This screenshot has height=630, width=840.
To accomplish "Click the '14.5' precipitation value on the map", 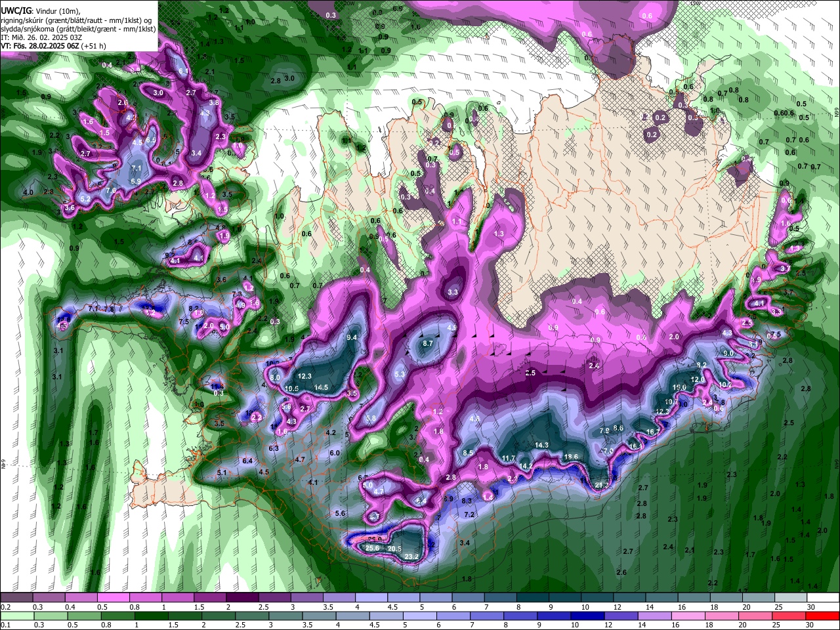I will pyautogui.click(x=321, y=387).
